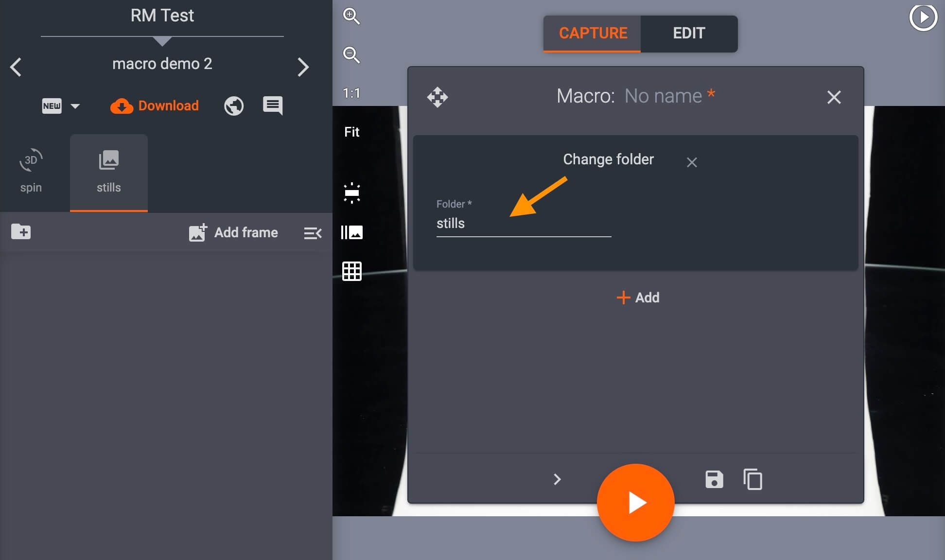Click the fit to screen icon
945x560 pixels.
[x=351, y=131]
